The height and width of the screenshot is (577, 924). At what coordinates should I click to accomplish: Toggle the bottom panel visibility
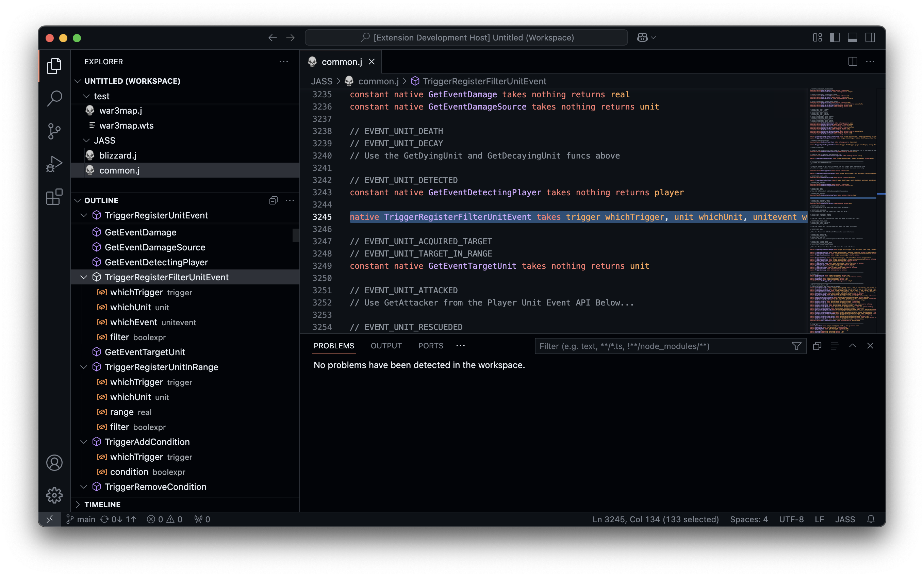point(852,37)
